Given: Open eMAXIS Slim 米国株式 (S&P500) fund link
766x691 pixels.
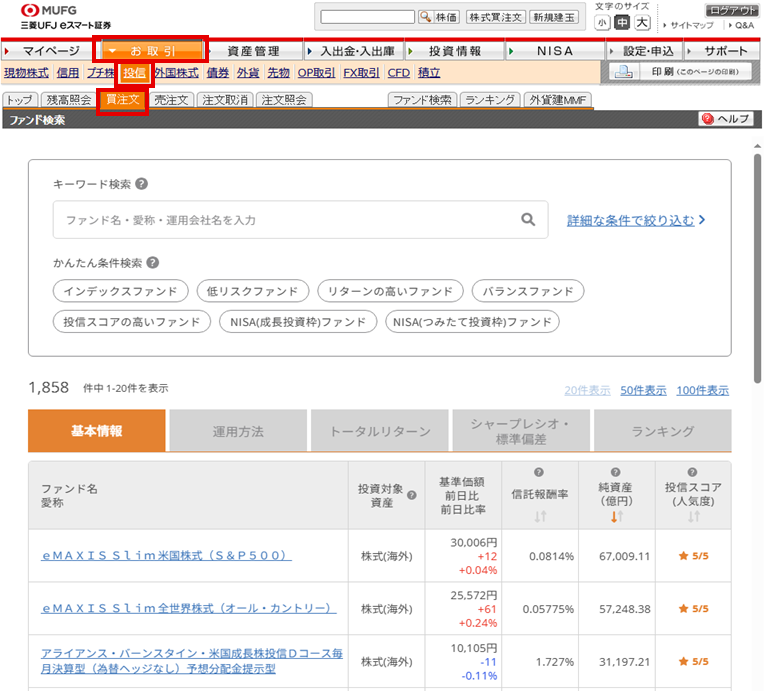Looking at the screenshot, I should click(166, 555).
